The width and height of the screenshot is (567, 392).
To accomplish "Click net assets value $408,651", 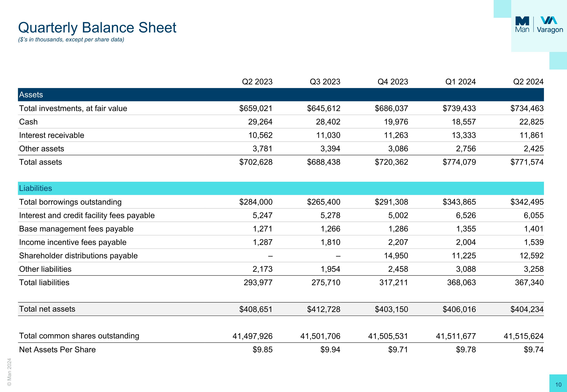I will (256, 309).
